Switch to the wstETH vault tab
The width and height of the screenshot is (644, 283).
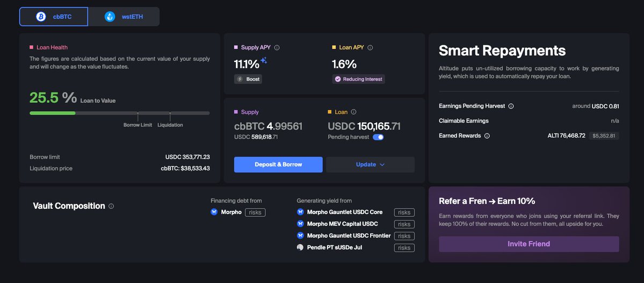click(124, 17)
